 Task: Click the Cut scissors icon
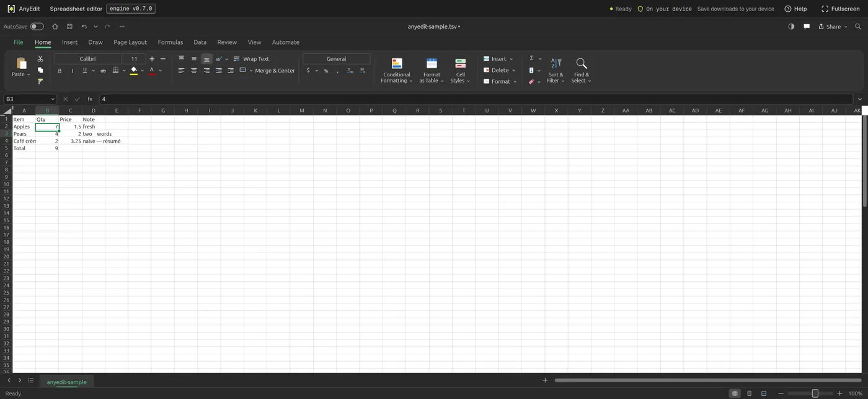point(40,59)
